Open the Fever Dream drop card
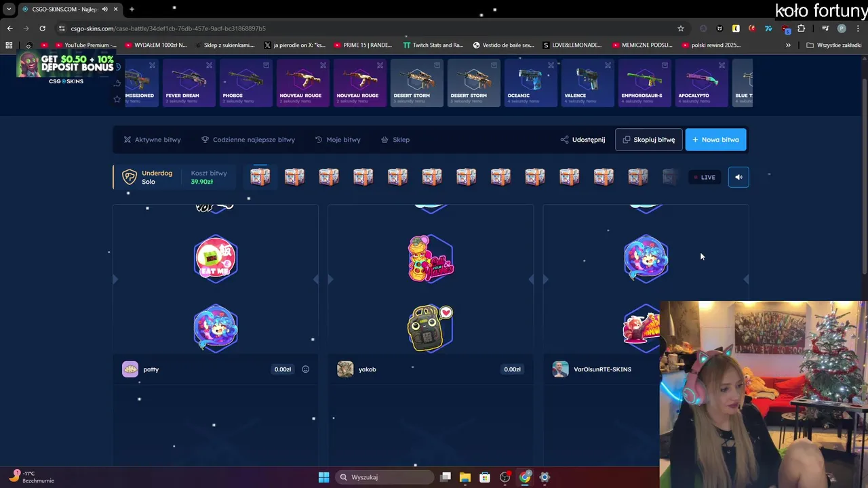This screenshot has height=488, width=868. point(189,83)
